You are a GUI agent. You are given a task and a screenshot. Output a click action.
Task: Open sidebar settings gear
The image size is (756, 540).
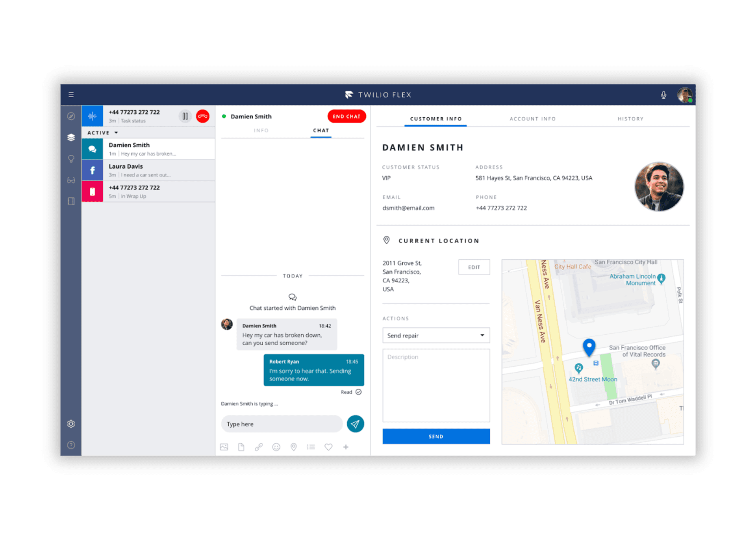click(x=71, y=423)
